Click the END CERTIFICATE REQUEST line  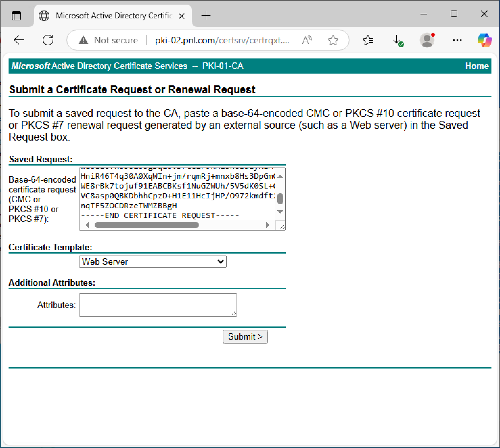click(160, 215)
